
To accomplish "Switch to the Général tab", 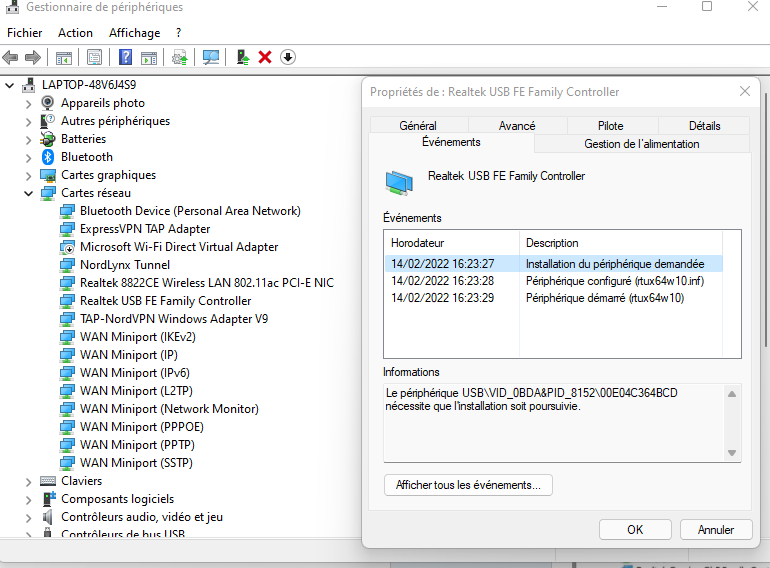I will tap(418, 126).
